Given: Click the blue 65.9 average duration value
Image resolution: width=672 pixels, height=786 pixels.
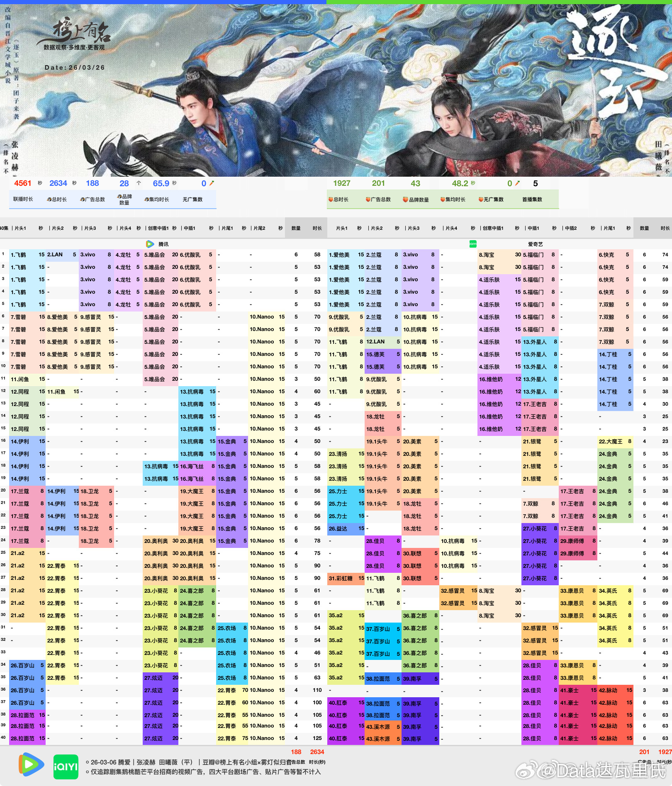Looking at the screenshot, I should tap(161, 183).
